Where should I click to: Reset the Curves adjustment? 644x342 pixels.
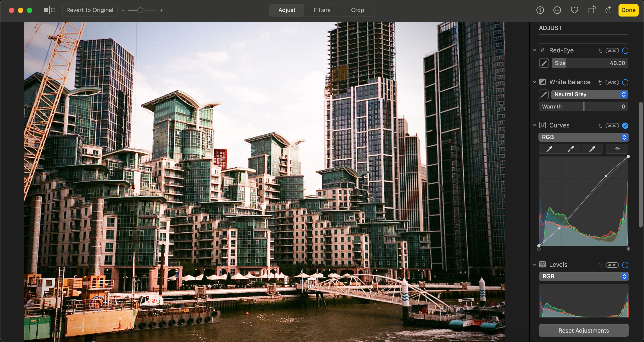[601, 125]
